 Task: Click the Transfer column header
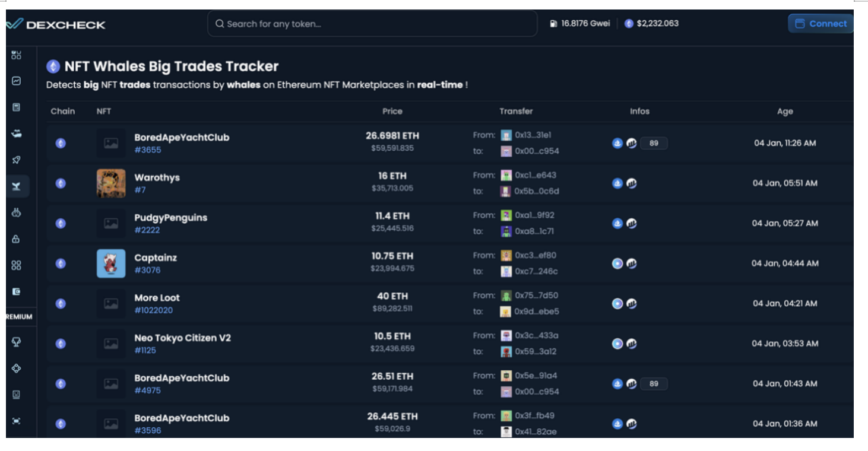click(516, 112)
